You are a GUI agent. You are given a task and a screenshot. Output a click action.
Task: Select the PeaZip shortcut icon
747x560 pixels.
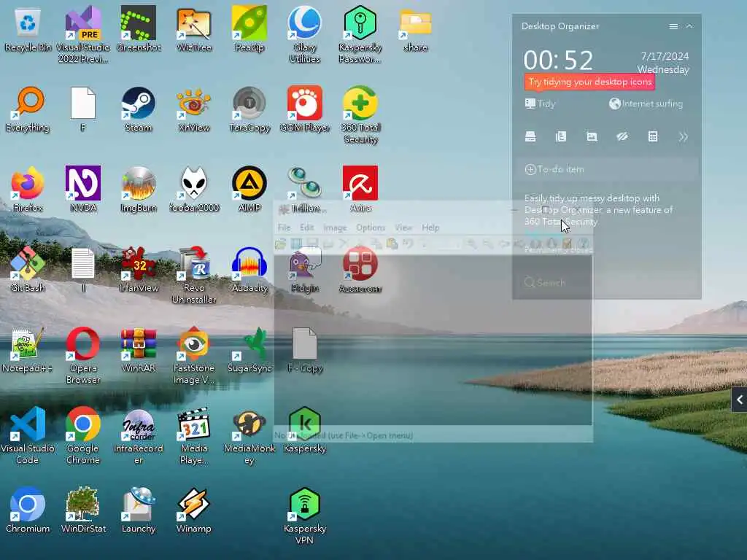click(249, 29)
